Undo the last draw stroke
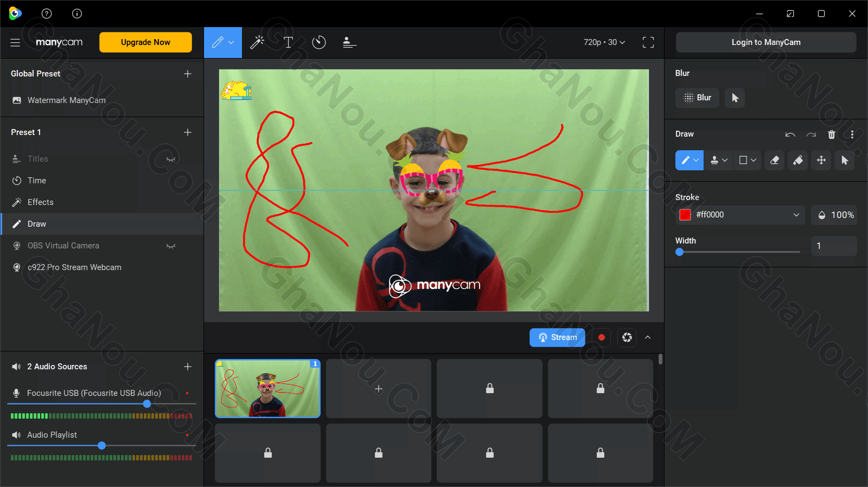This screenshot has width=868, height=487. point(790,134)
